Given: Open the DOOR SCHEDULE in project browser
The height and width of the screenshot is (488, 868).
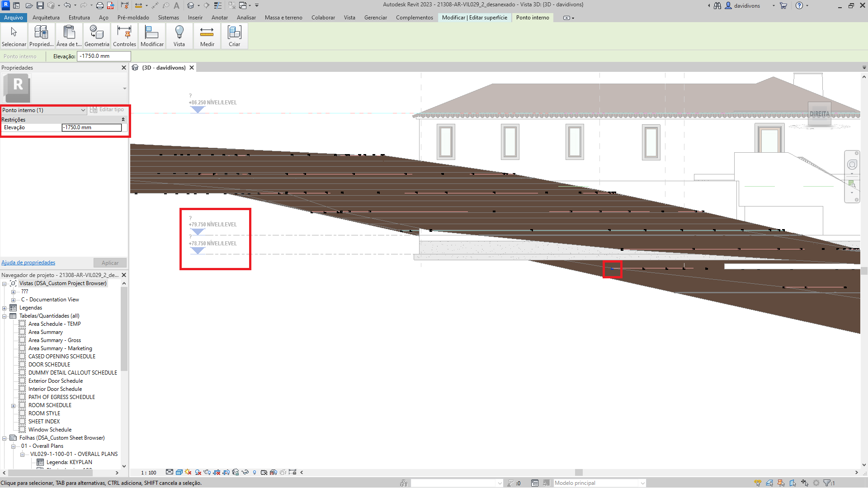Looking at the screenshot, I should click(x=50, y=364).
